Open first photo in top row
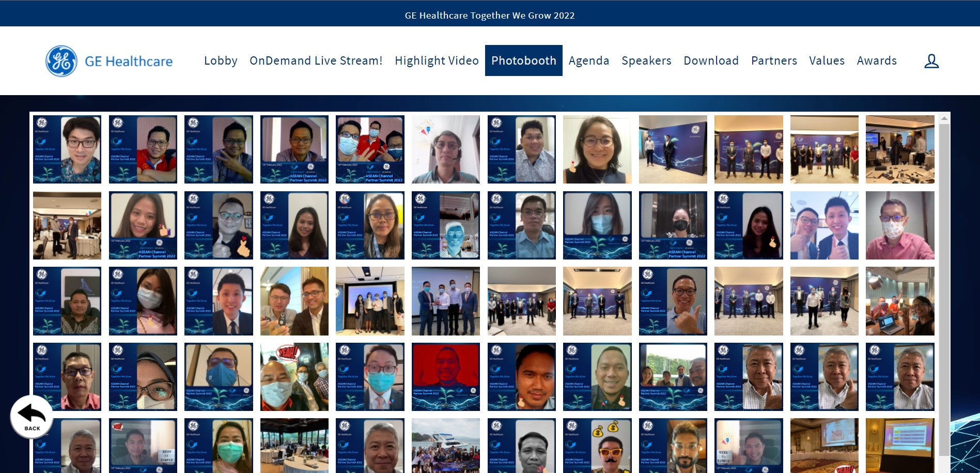Screen dimensions: 980x473 (x=67, y=149)
